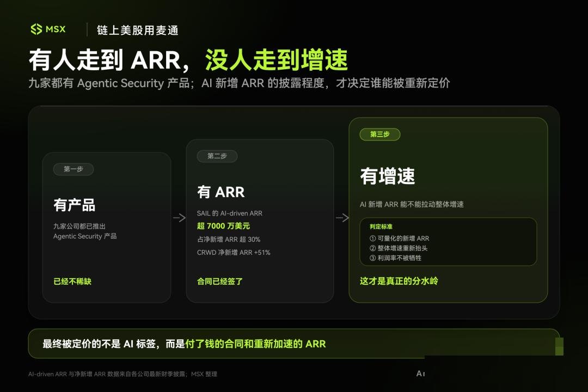This screenshot has height=392, width=588.
Task: Click the line SAIL 的 AI-driven ARR
Action: [x=230, y=213]
